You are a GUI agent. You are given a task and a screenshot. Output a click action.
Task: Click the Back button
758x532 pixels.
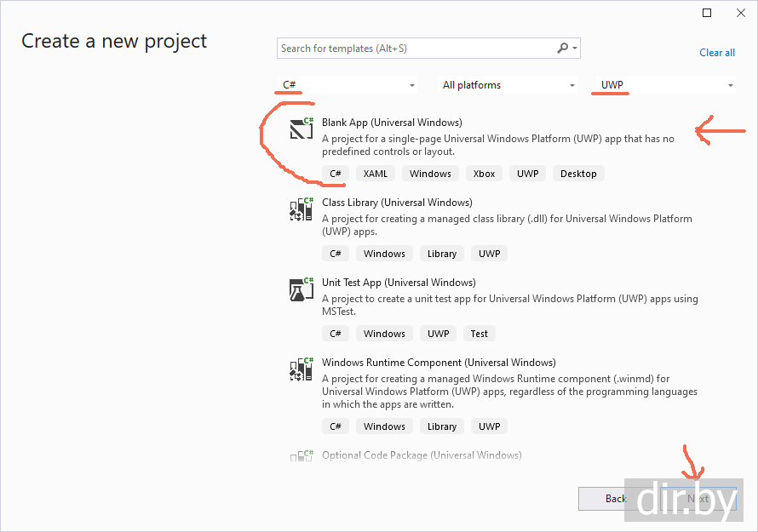point(616,499)
